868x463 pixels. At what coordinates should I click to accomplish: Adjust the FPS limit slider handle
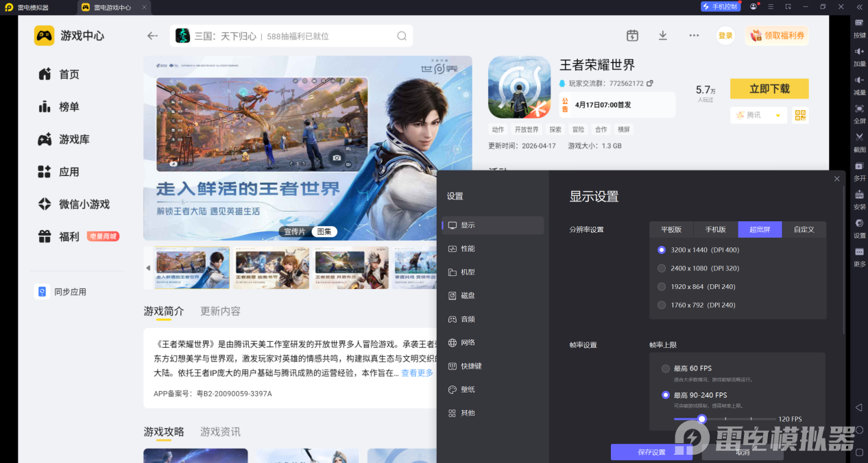[701, 419]
